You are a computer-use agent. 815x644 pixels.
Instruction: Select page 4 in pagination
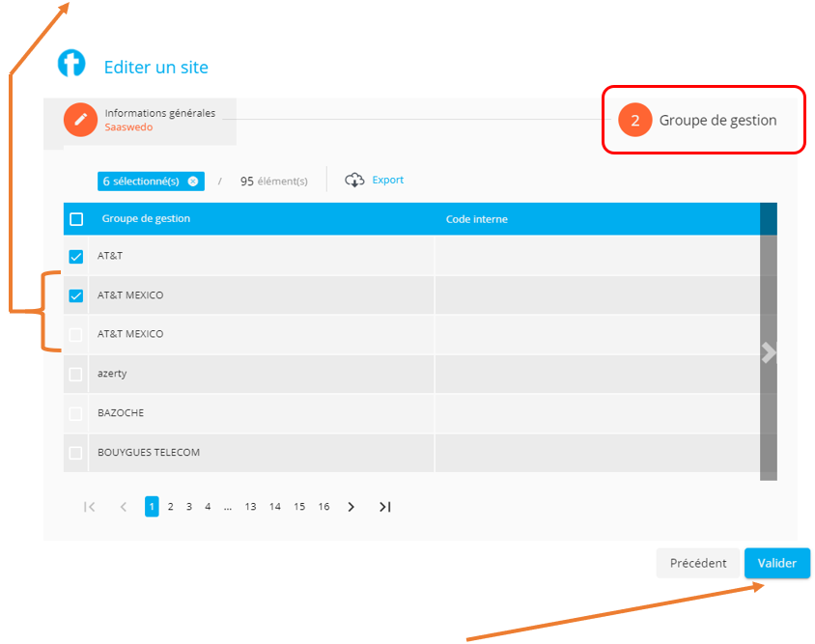pyautogui.click(x=208, y=507)
